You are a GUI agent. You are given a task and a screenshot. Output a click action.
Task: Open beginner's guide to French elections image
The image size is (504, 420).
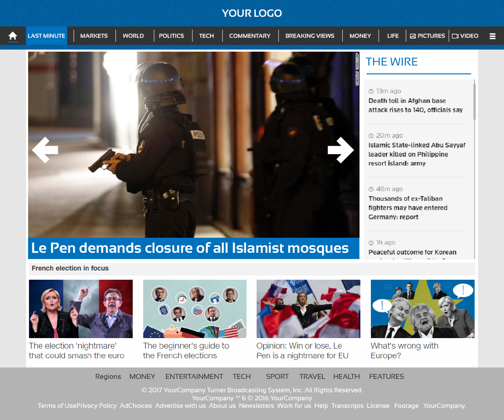pyautogui.click(x=195, y=309)
